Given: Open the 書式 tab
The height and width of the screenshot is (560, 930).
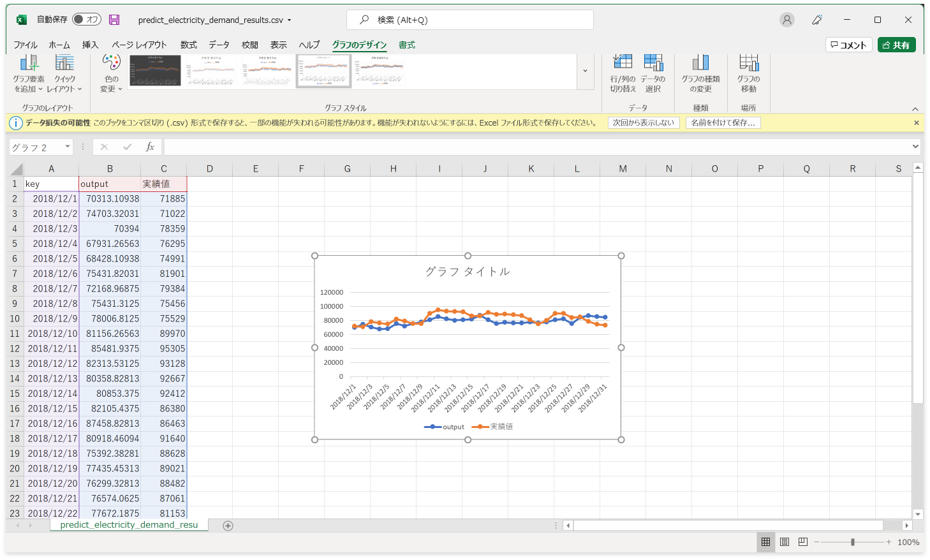Looking at the screenshot, I should pyautogui.click(x=407, y=45).
